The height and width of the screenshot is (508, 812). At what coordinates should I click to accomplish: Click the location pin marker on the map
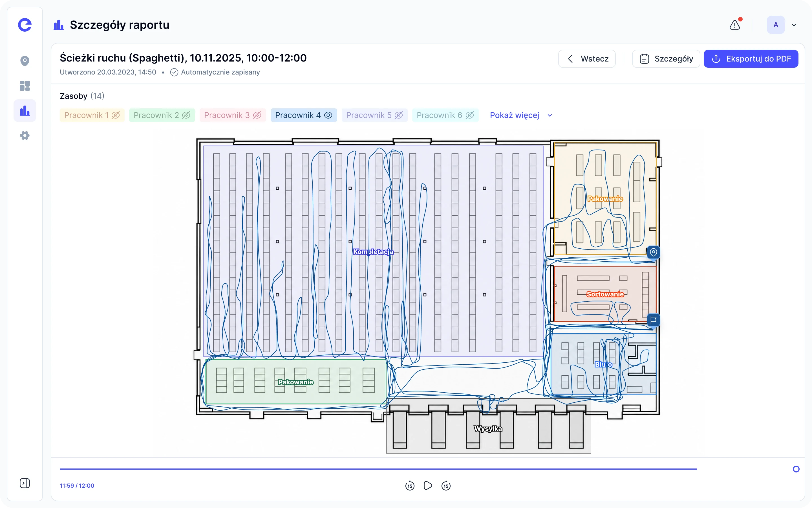point(653,252)
